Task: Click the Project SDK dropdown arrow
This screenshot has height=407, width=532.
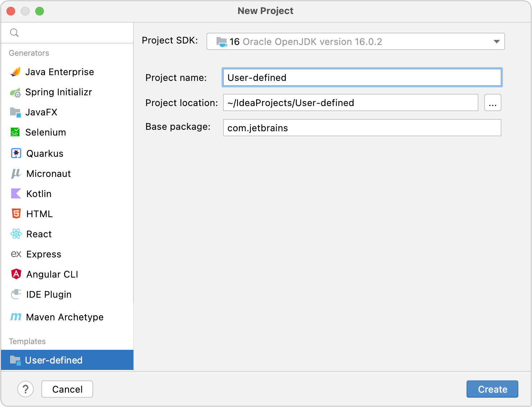Action: coord(496,42)
